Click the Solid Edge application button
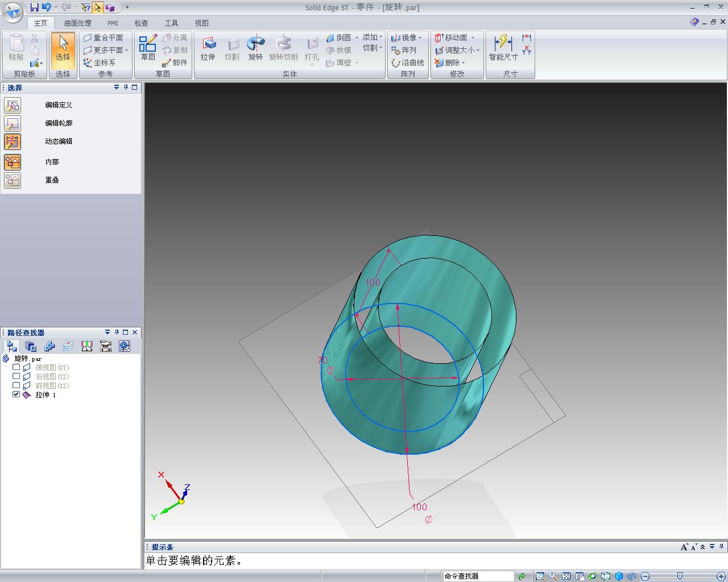Image resolution: width=728 pixels, height=582 pixels. pos(13,11)
